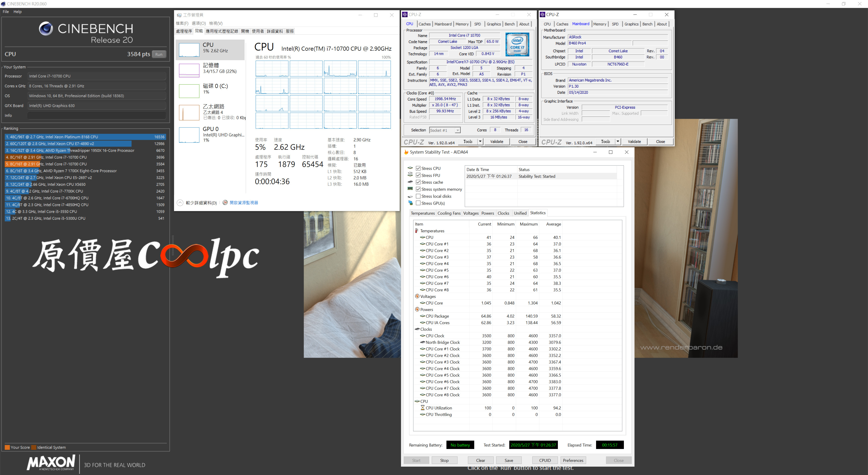Click Close button in right CPU-Z window

(660, 142)
